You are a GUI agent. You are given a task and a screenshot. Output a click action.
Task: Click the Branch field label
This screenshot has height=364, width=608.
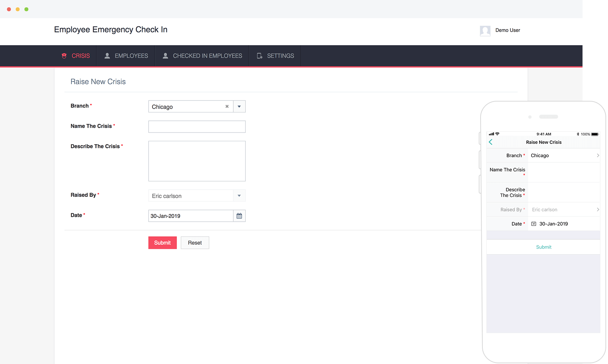click(x=80, y=106)
